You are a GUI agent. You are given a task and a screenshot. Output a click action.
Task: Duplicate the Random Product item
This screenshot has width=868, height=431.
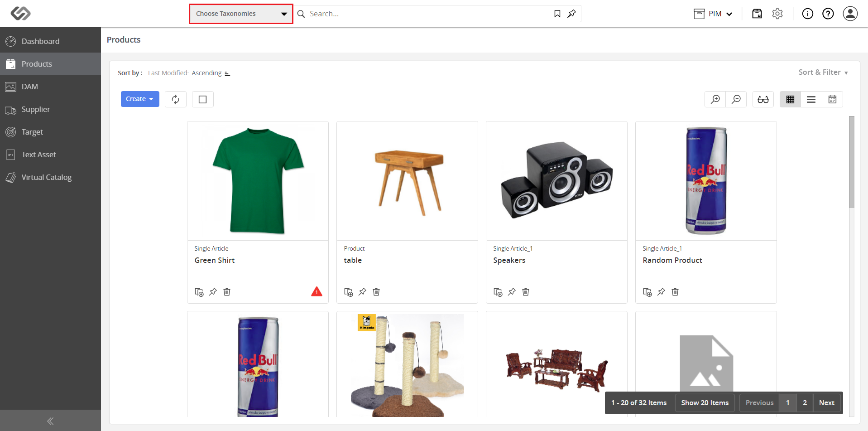pyautogui.click(x=647, y=292)
